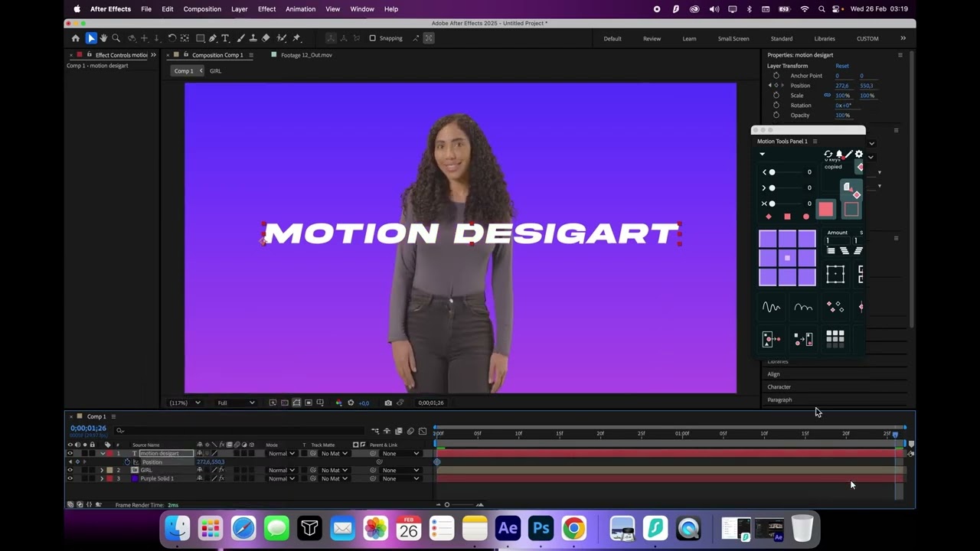The height and width of the screenshot is (551, 980).
Task: Click the Reset link in Layer Transform
Action: [842, 66]
